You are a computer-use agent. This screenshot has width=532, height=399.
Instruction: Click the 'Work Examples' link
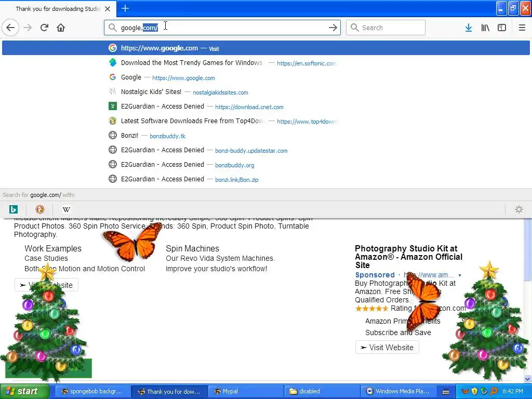click(x=53, y=248)
